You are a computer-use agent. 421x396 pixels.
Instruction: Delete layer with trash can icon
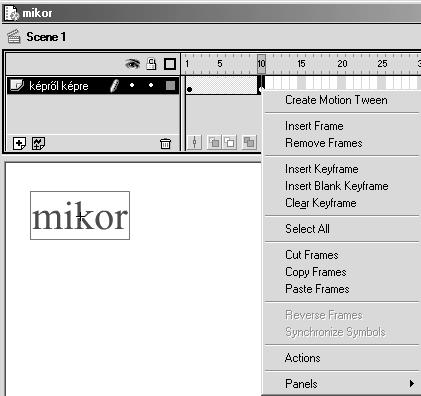coord(165,144)
